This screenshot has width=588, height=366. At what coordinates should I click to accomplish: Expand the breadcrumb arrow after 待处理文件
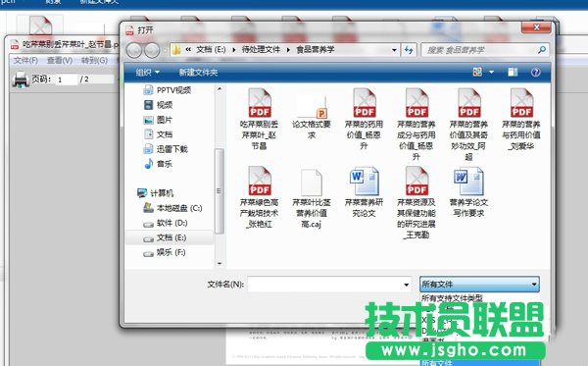click(x=288, y=49)
